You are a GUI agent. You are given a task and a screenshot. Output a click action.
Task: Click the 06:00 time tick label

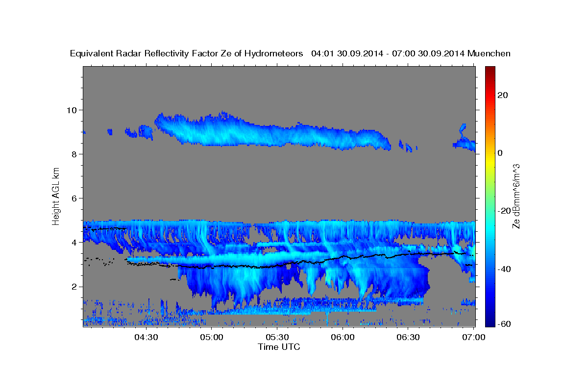click(x=343, y=338)
